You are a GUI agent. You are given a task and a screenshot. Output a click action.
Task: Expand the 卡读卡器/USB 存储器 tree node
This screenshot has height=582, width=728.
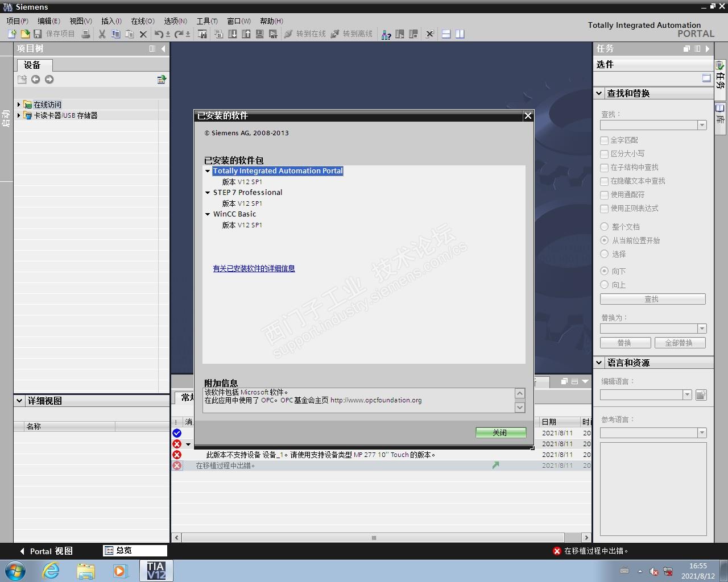pos(19,115)
